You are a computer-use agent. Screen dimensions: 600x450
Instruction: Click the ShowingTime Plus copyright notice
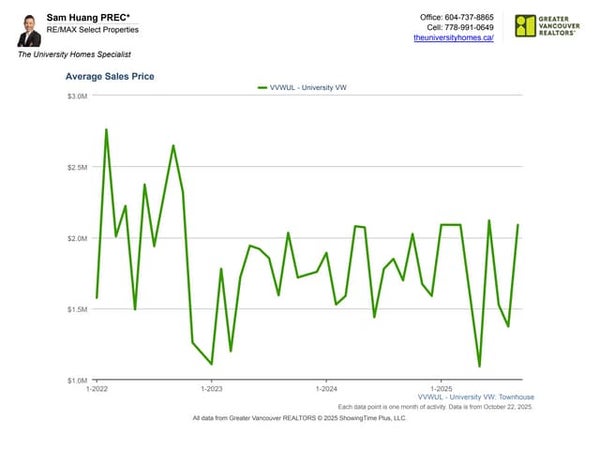pos(300,418)
